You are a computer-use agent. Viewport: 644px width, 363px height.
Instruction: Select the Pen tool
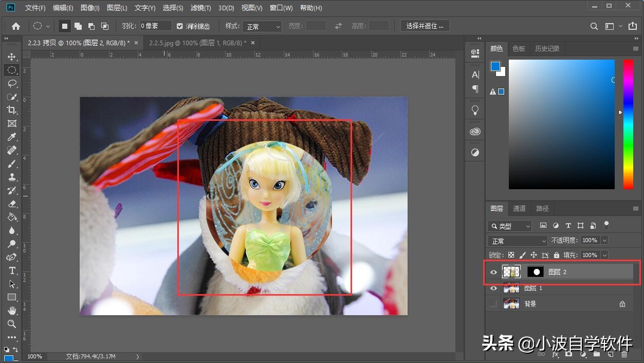pyautogui.click(x=12, y=257)
